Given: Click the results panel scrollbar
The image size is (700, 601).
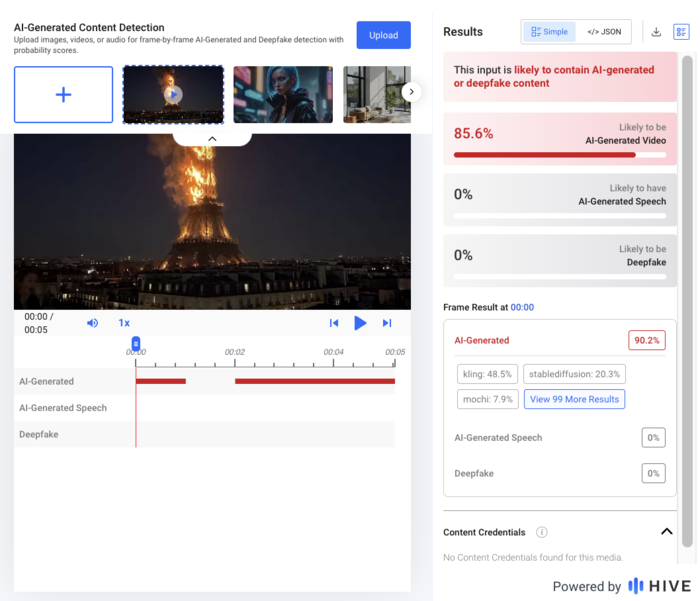Looking at the screenshot, I should [687, 300].
